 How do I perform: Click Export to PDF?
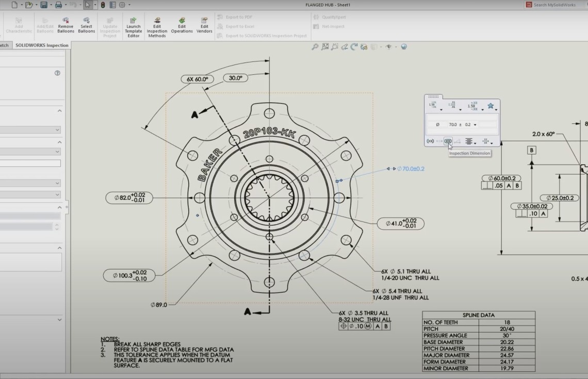[235, 17]
